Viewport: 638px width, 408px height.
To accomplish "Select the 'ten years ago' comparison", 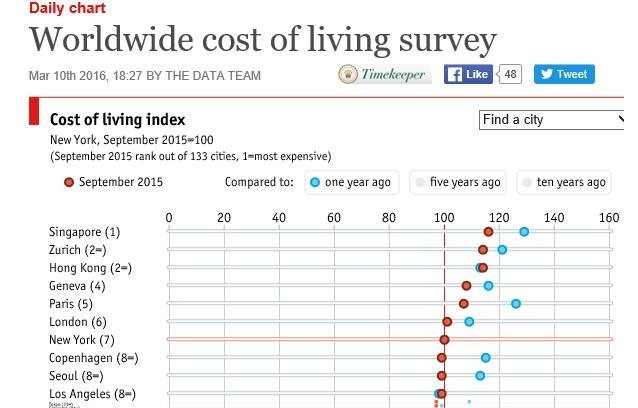I will tap(564, 182).
